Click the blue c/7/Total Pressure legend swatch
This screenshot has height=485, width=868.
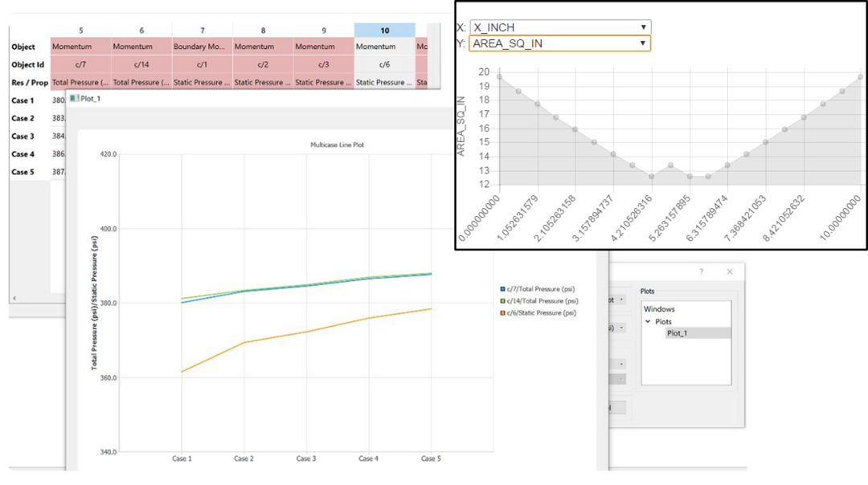pos(502,289)
